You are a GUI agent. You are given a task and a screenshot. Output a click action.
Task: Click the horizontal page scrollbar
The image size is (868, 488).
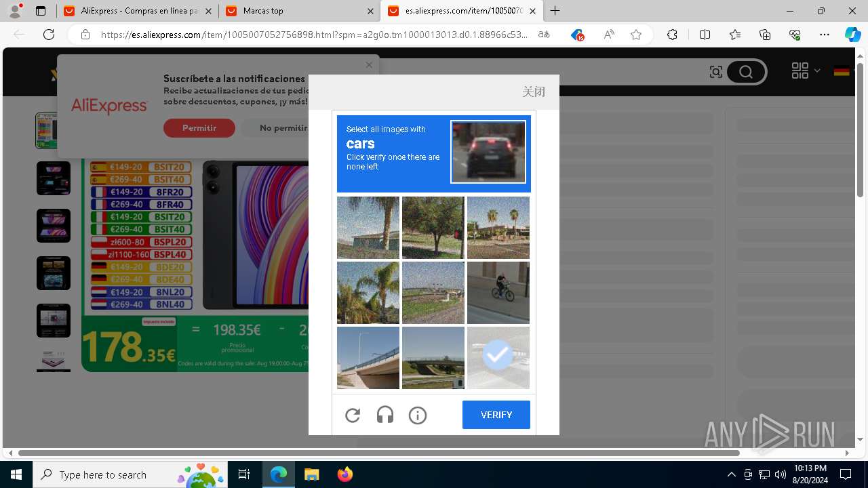(379, 453)
